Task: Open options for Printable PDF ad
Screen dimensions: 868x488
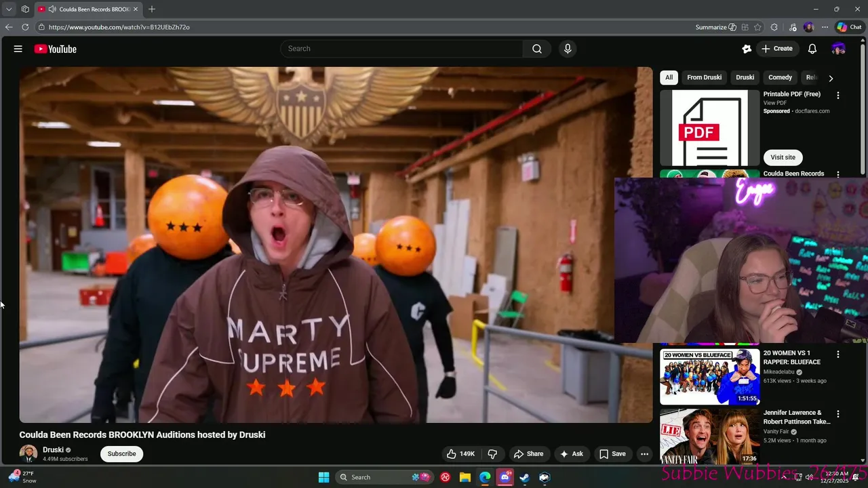Action: (838, 96)
